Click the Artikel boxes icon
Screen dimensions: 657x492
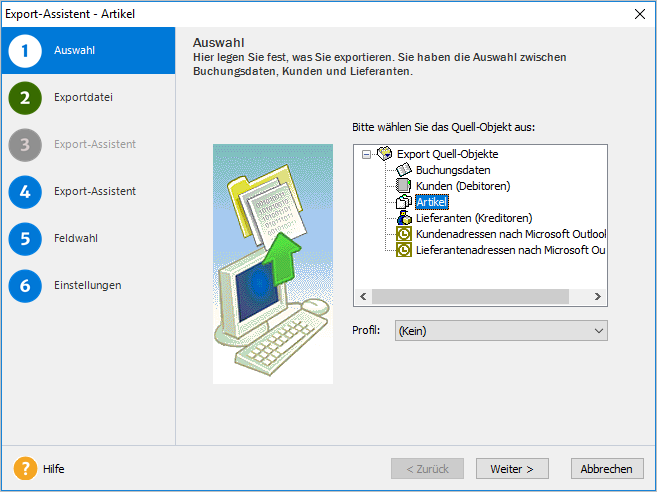click(404, 202)
